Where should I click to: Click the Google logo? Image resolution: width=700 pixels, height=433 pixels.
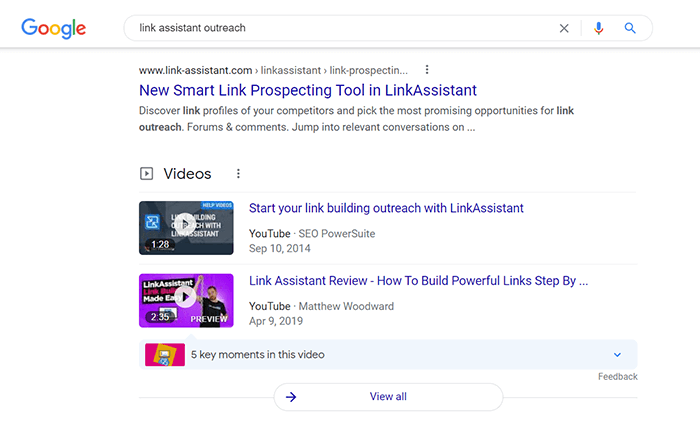[54, 29]
